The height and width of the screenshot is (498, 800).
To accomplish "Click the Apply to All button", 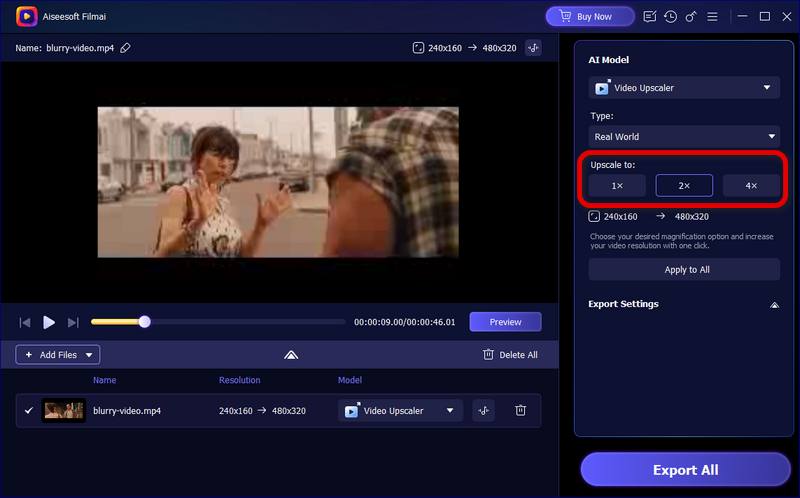I will (x=684, y=269).
